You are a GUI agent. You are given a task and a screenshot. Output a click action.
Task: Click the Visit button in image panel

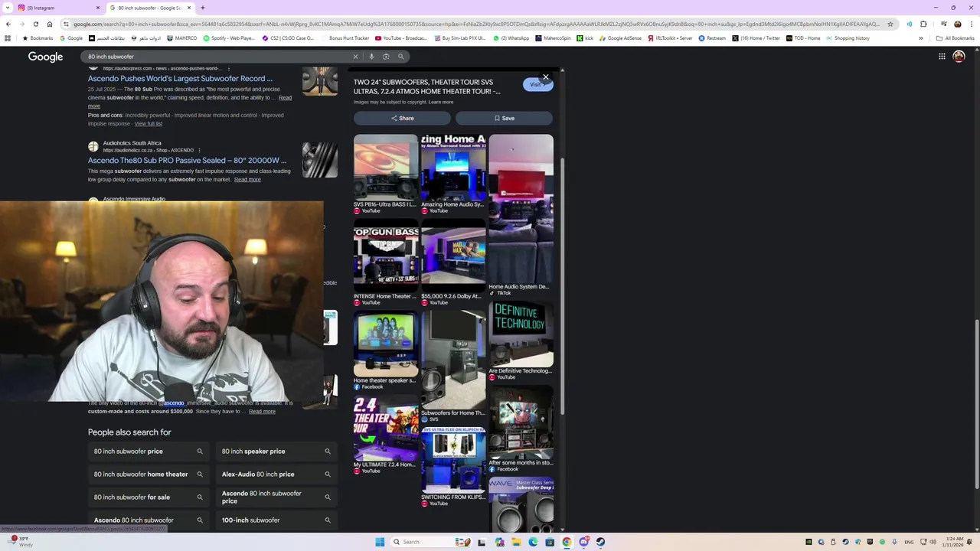click(537, 84)
